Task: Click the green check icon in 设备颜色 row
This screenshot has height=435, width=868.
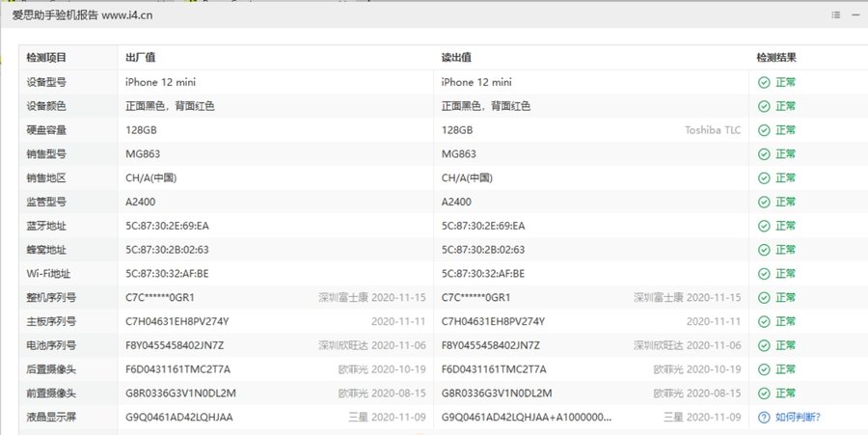Action: click(764, 106)
